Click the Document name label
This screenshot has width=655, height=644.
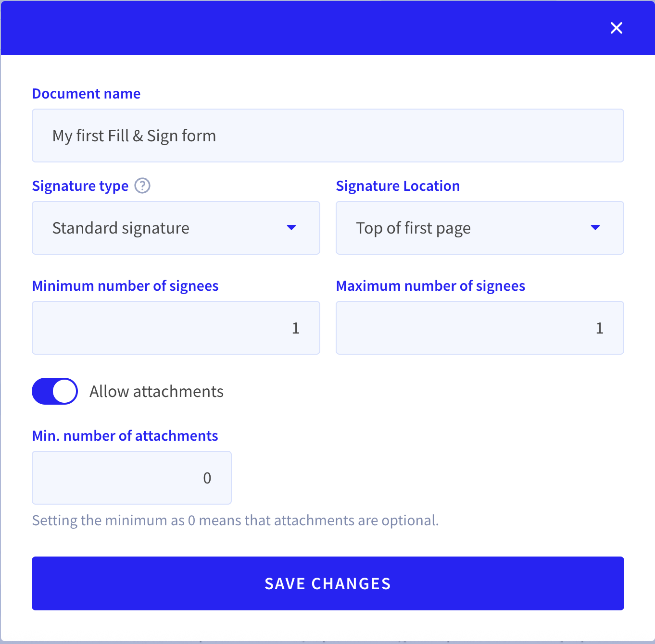[87, 93]
